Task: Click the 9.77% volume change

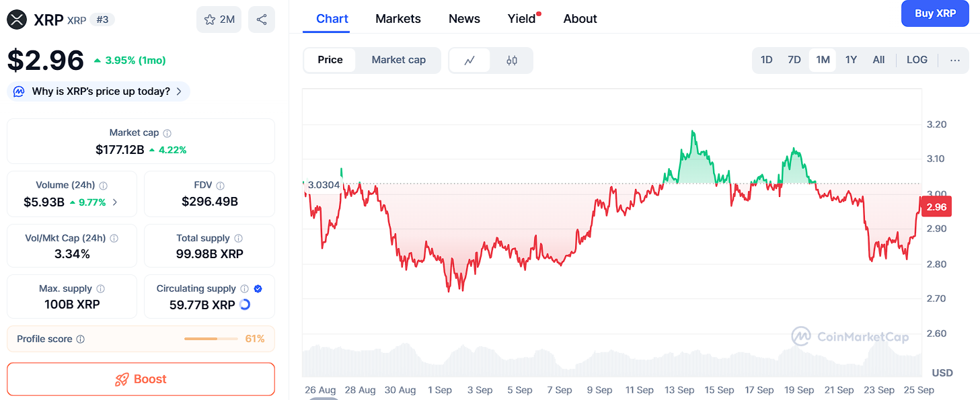Action: [x=87, y=202]
